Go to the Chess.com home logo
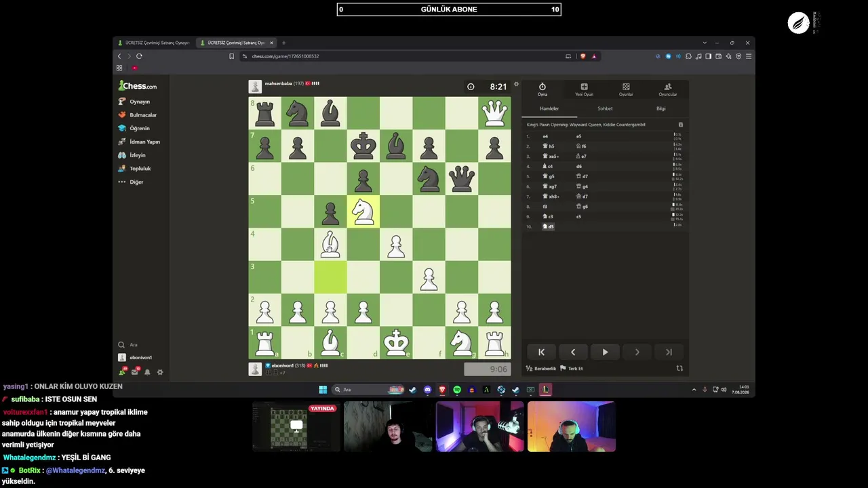Screen dimensions: 868x488 pyautogui.click(x=138, y=86)
